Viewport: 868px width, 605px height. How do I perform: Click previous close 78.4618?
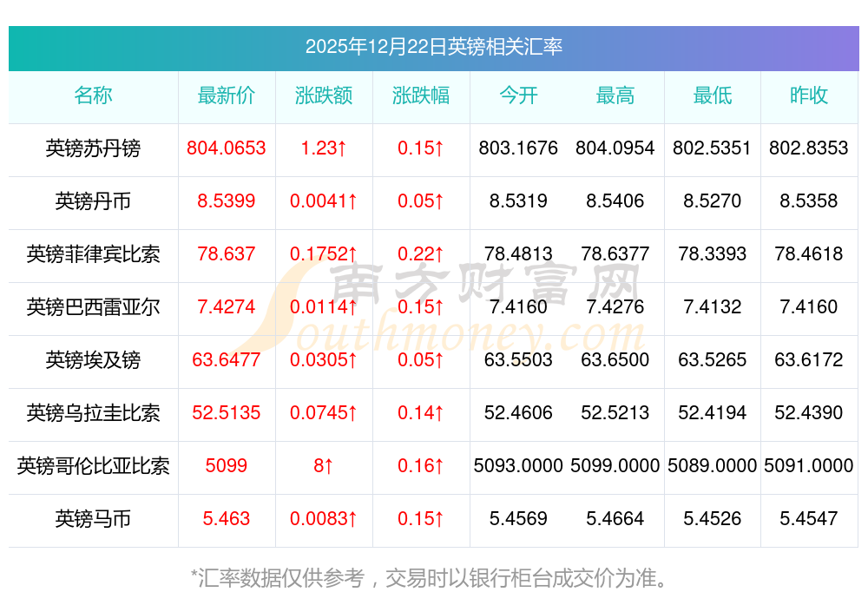809,254
